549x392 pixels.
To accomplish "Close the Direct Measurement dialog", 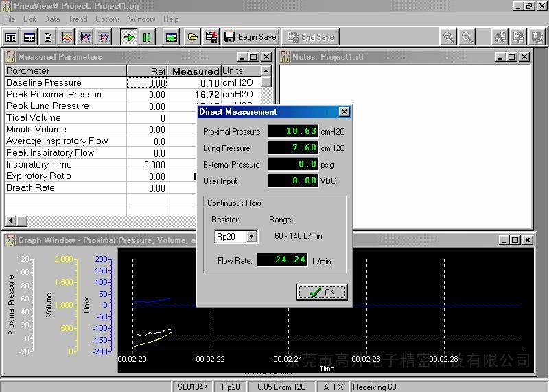I will 344,112.
